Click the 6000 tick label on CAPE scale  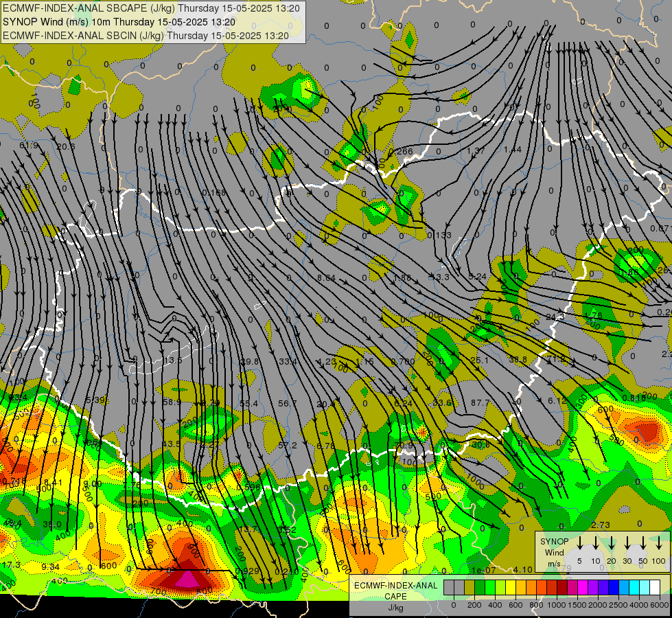point(660,605)
